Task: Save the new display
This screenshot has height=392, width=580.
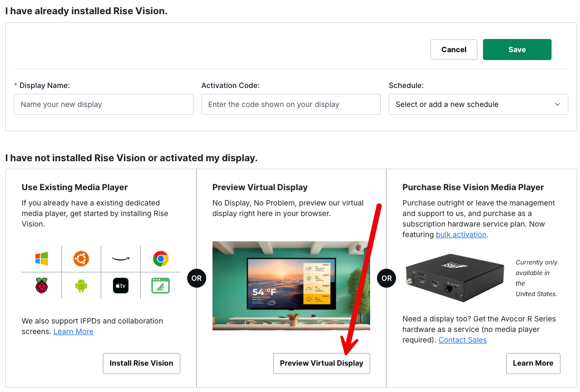Action: pyautogui.click(x=517, y=50)
